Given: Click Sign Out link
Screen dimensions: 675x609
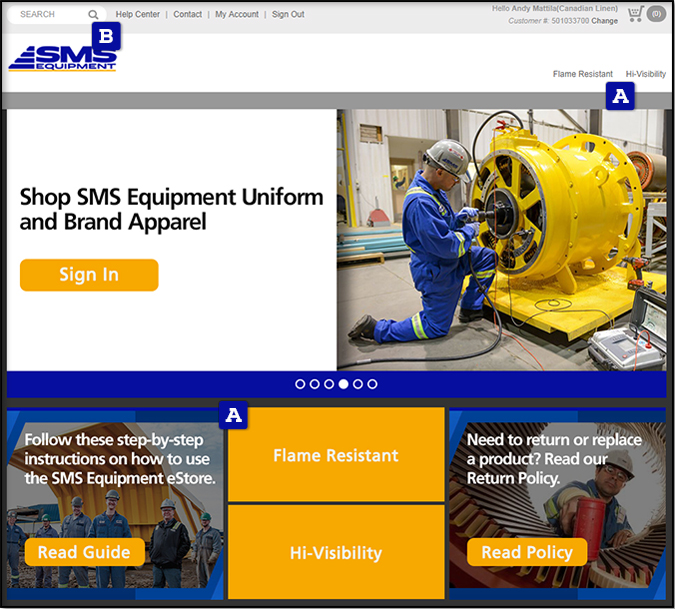Looking at the screenshot, I should click(x=288, y=15).
